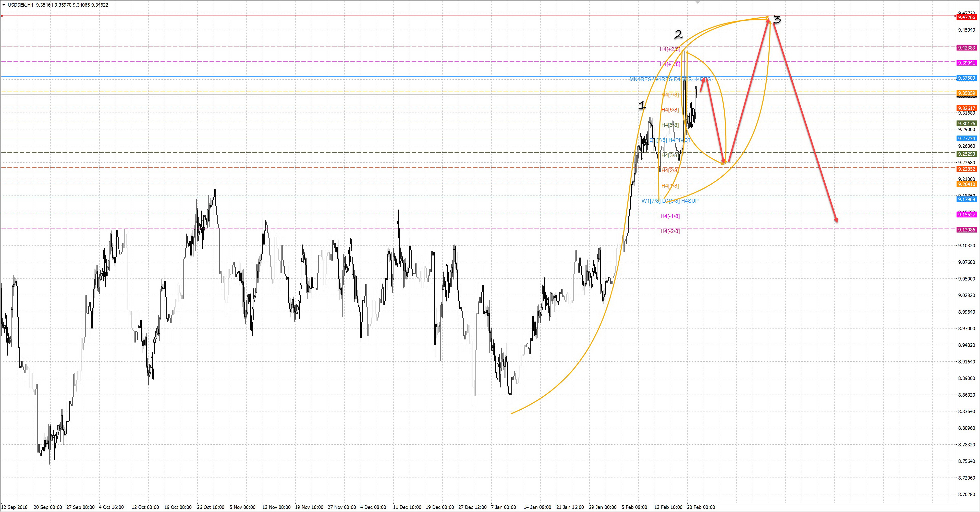Click the magenta 9.15527 price tag

pos(966,215)
